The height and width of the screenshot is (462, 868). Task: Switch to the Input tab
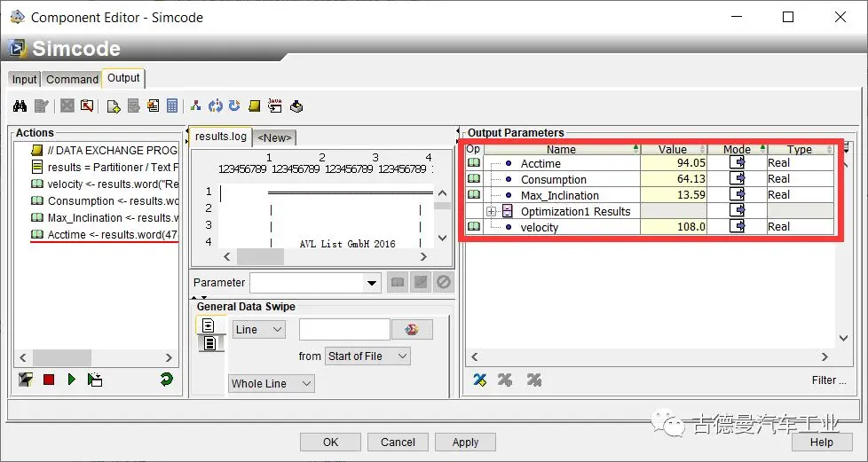pyautogui.click(x=25, y=79)
